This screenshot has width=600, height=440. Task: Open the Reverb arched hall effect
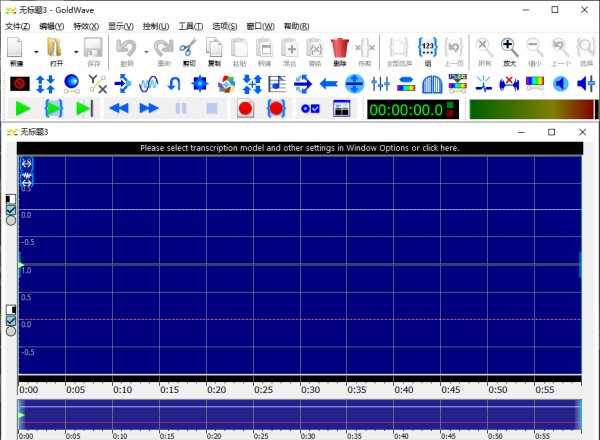click(432, 84)
